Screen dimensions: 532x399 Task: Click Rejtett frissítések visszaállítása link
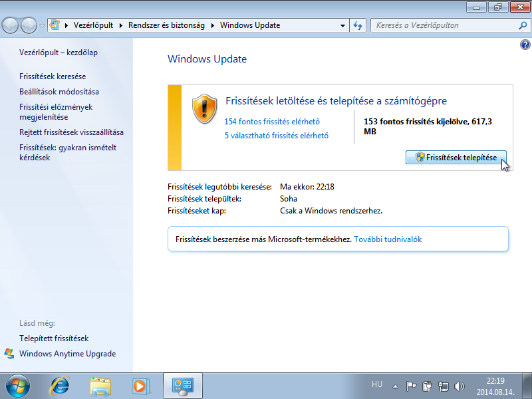pos(71,132)
